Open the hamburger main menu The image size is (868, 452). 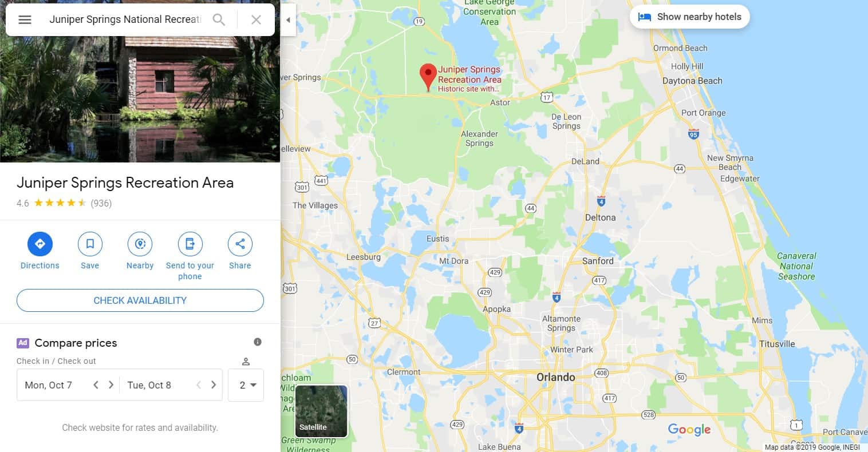25,19
